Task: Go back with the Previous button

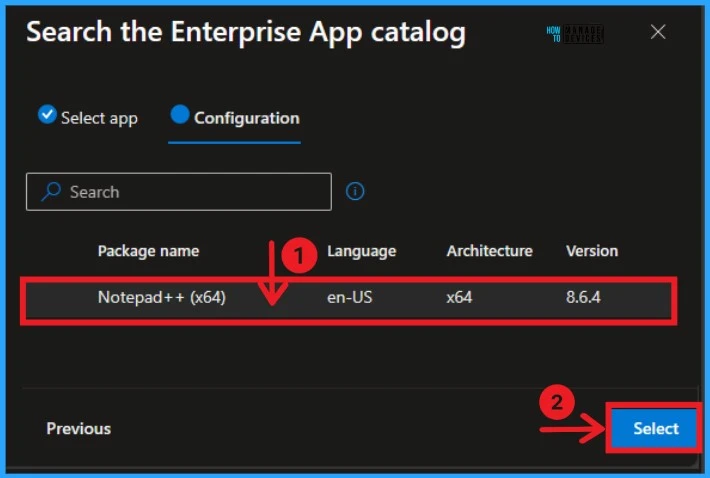Action: pyautogui.click(x=78, y=428)
